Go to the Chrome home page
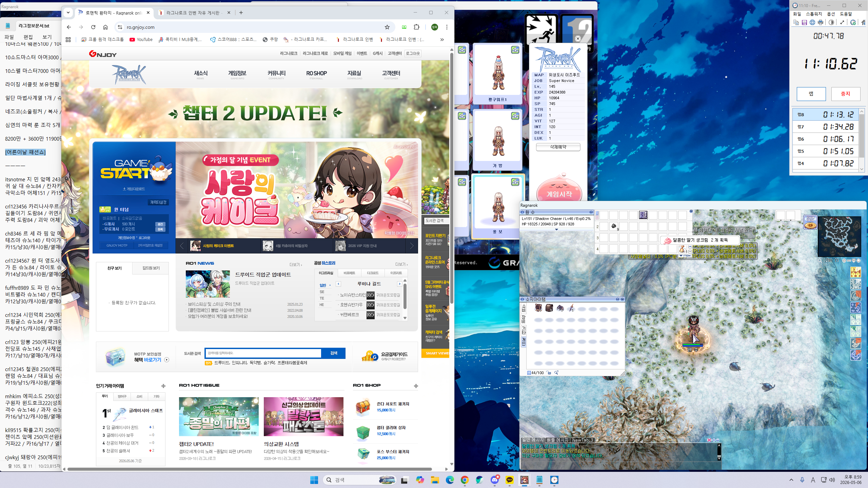The width and height of the screenshot is (868, 488). click(105, 27)
